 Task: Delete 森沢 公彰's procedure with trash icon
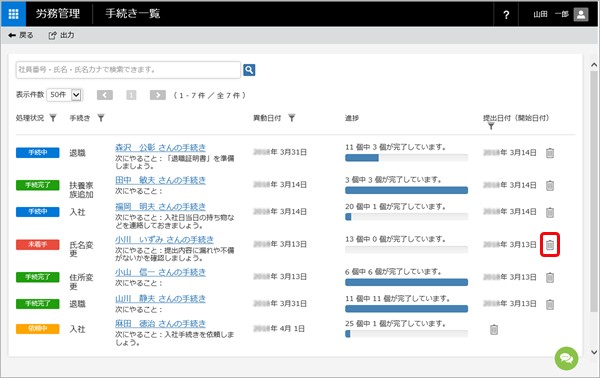click(550, 153)
